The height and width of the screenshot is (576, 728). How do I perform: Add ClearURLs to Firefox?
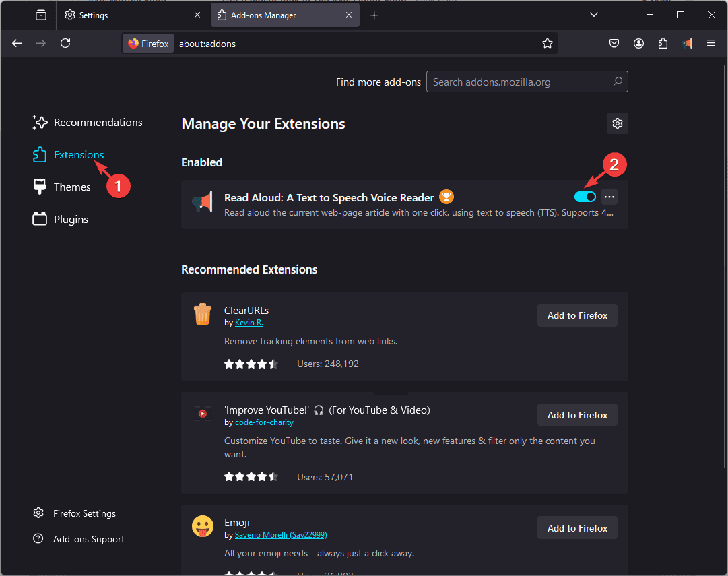[577, 315]
